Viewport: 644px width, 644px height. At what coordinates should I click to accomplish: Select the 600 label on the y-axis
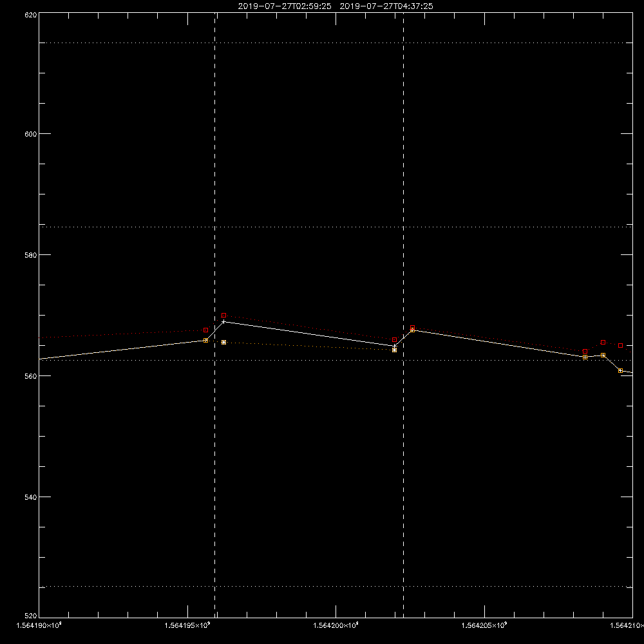(31, 134)
